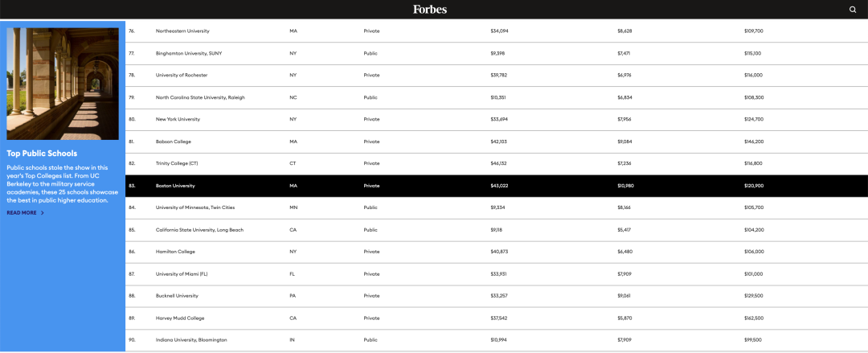Image resolution: width=868 pixels, height=353 pixels.
Task: Open Trinity College (CT) entry
Action: tap(177, 163)
